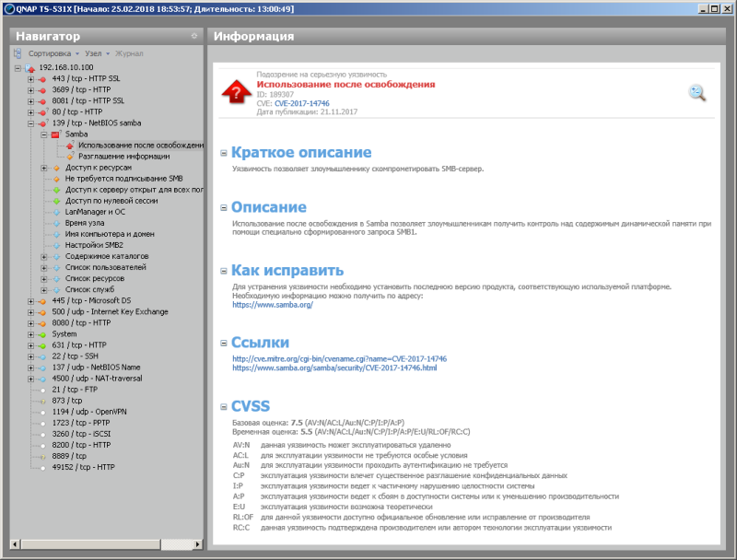Image resolution: width=737 pixels, height=560 pixels.
Task: Select the 1194 / udp - OpenVPN row
Action: coord(89,412)
